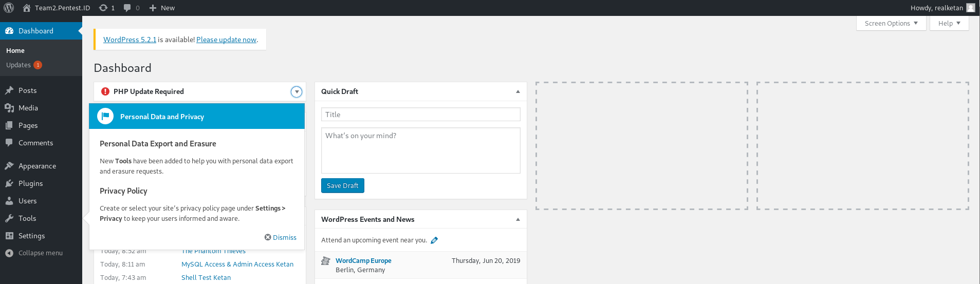Click the Settings sliders icon
980x284 pixels.
(9, 236)
